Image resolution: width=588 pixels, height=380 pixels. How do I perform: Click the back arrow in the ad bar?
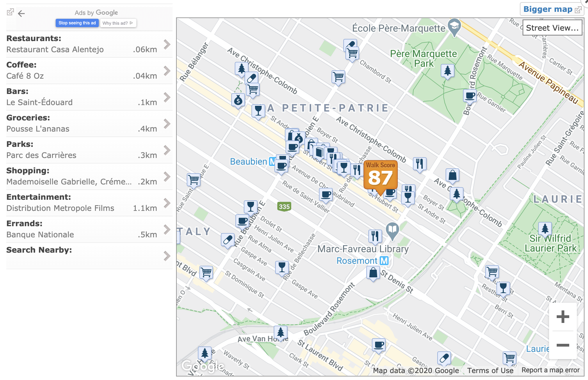pyautogui.click(x=22, y=14)
